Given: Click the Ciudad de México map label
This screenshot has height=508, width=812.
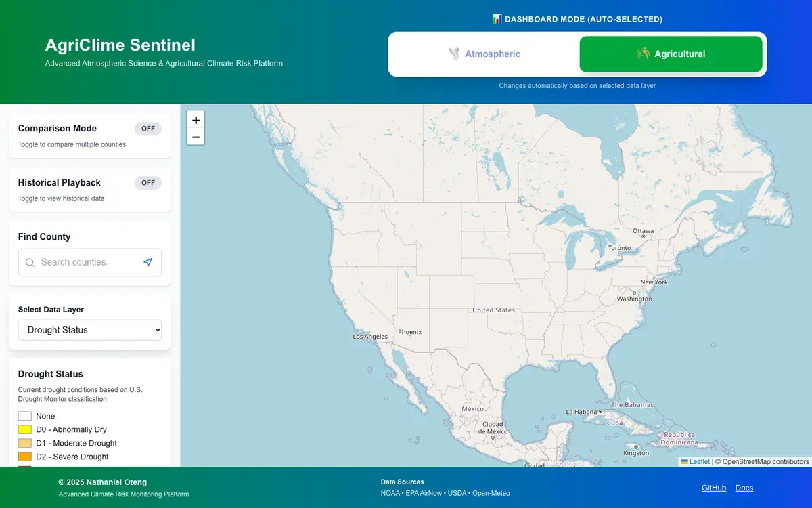Looking at the screenshot, I should click(x=493, y=428).
